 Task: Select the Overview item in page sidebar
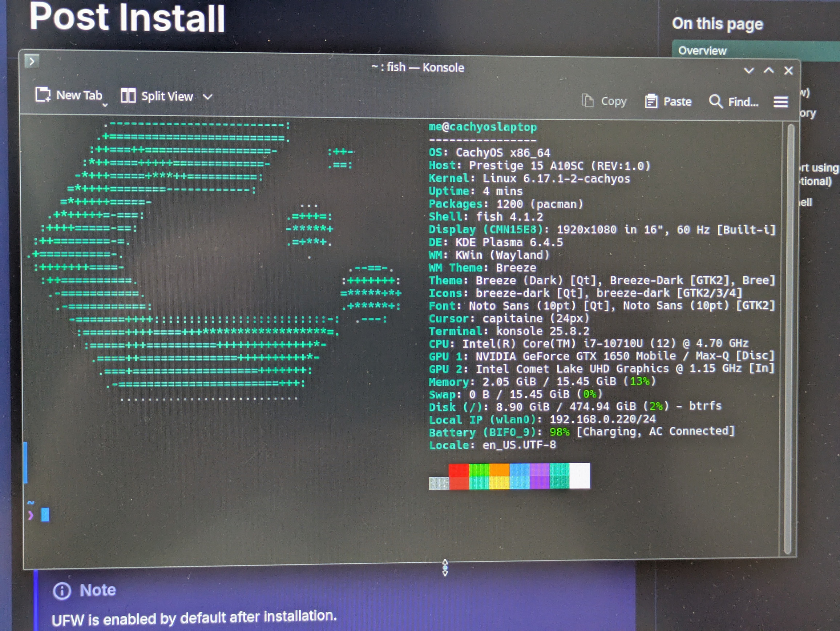click(x=702, y=51)
